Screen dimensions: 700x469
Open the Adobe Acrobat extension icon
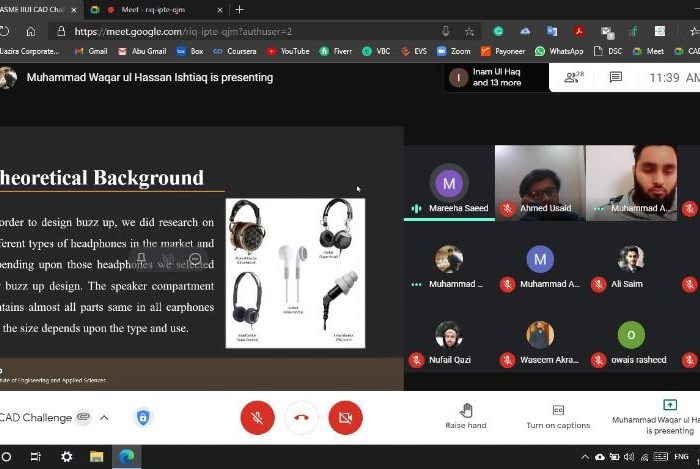[x=579, y=31]
